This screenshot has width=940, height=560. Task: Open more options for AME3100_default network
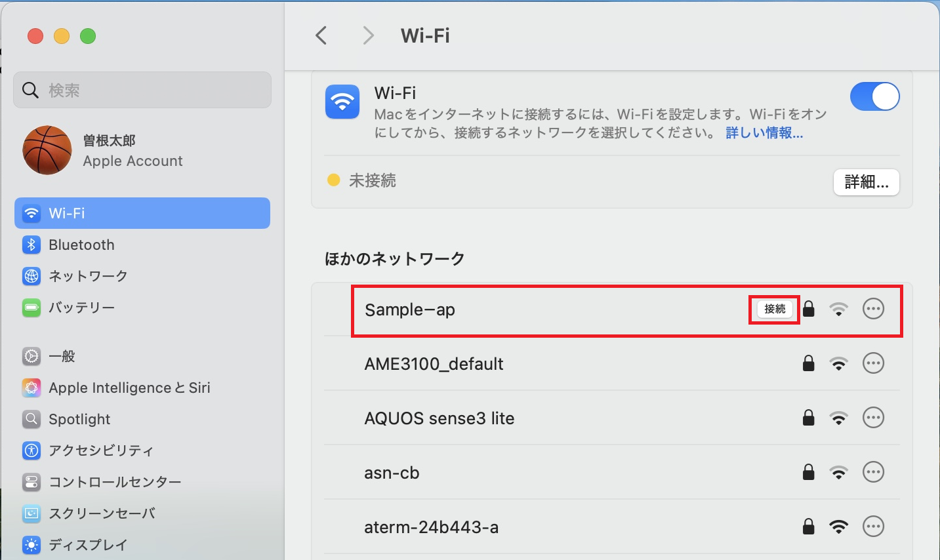pos(873,363)
